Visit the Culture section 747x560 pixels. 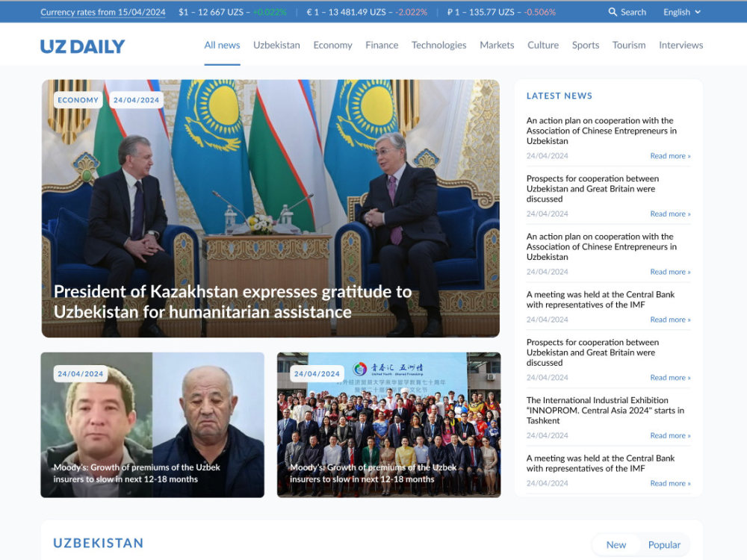542,46
